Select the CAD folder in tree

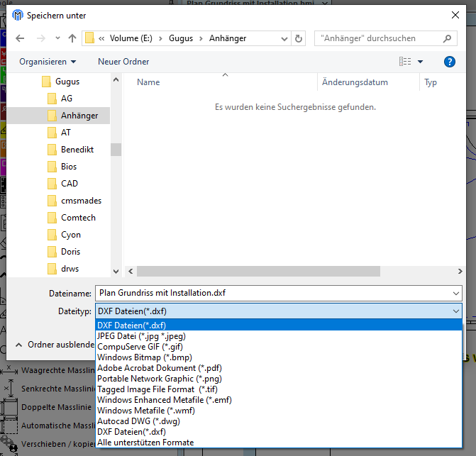pos(70,184)
